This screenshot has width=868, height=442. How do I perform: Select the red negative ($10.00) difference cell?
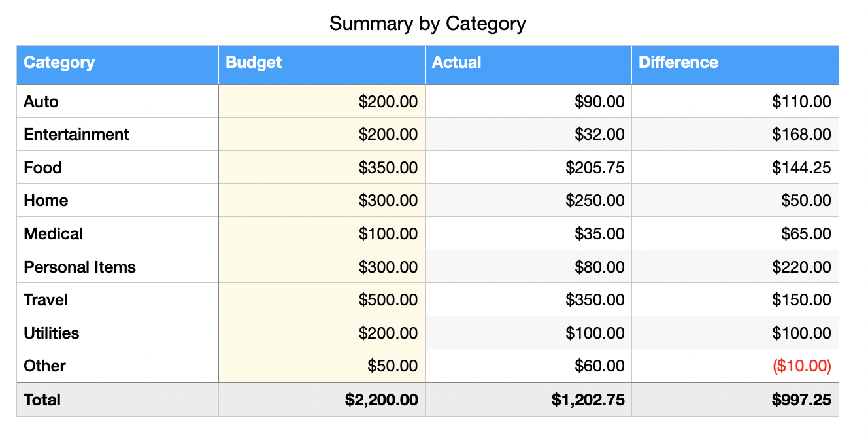coord(801,366)
